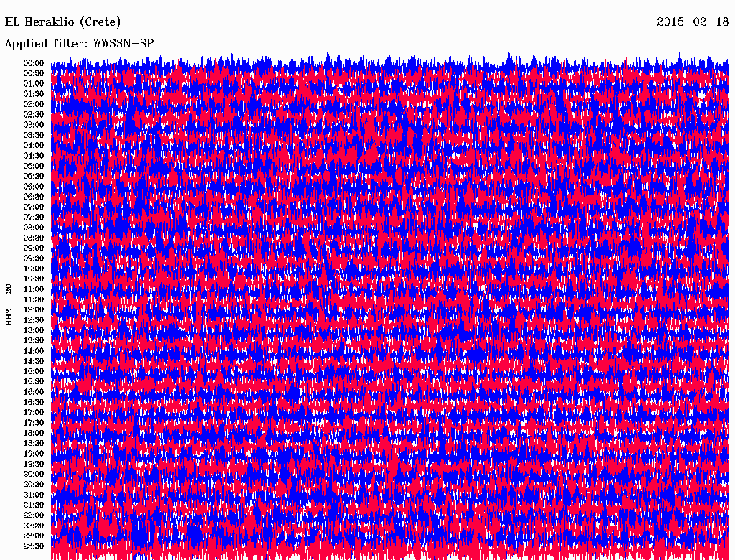Select the 00:00 time label
The height and width of the screenshot is (560, 735).
click(33, 63)
